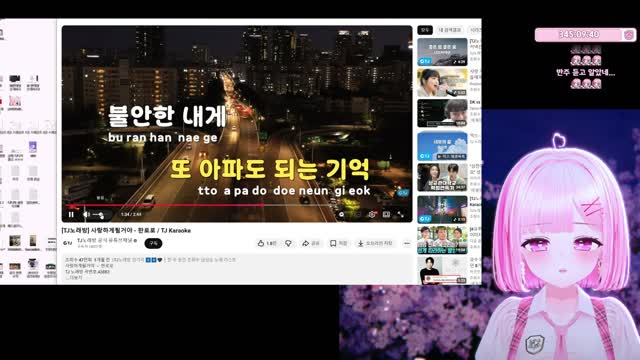
Task: Enter fullscreen mode on the video
Action: click(x=400, y=214)
